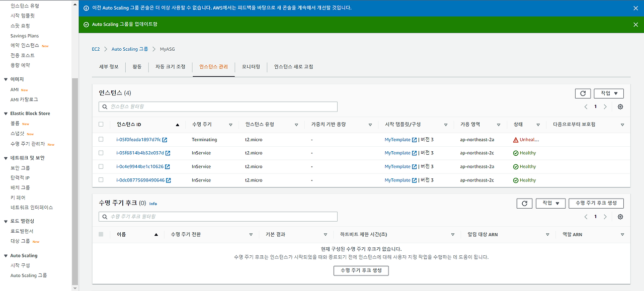
Task: Close the green update success banner
Action: 635,25
